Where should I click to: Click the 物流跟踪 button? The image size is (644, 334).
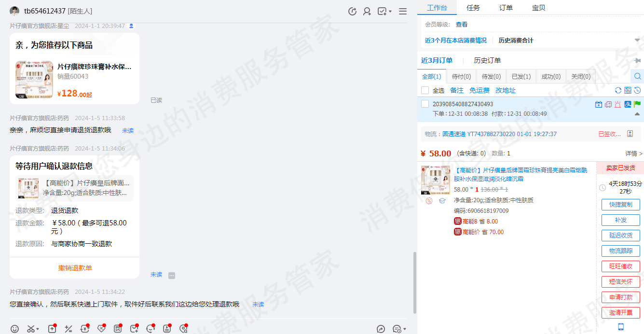click(621, 250)
